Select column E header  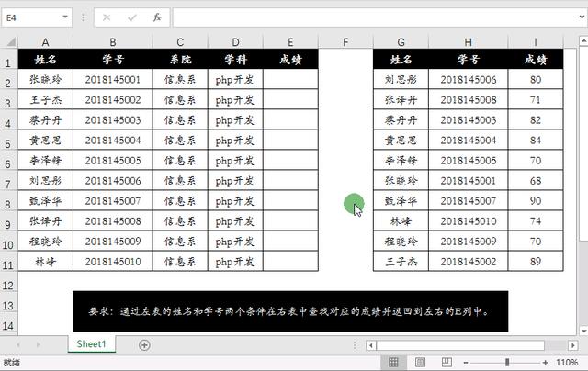pyautogui.click(x=290, y=42)
